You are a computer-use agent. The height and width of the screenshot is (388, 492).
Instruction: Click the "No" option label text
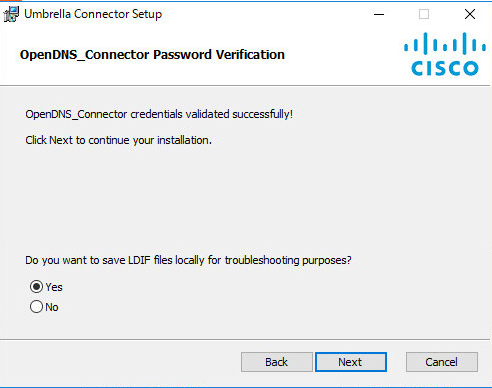[52, 307]
